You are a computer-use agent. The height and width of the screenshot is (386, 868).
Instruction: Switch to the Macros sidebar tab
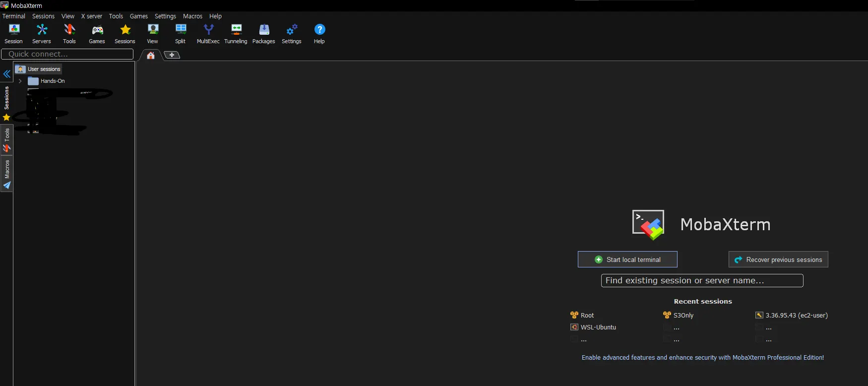(6, 174)
